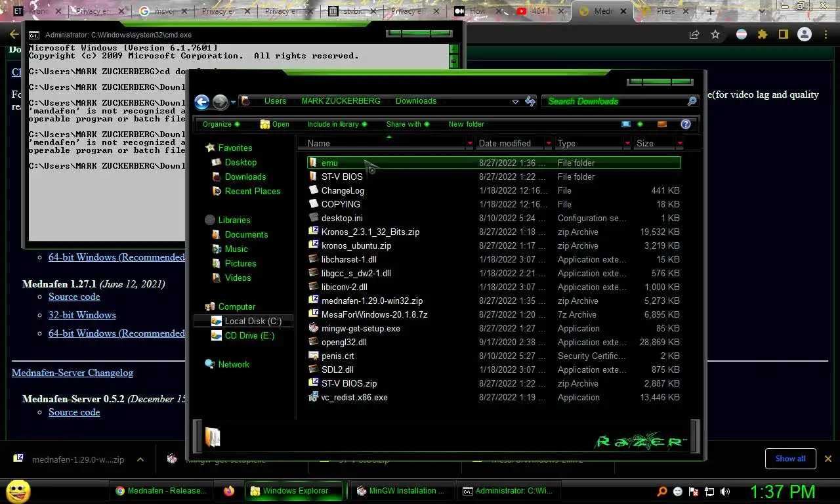Open the 32-bit Windows link for Mednafen 1.27.1

pos(82,315)
